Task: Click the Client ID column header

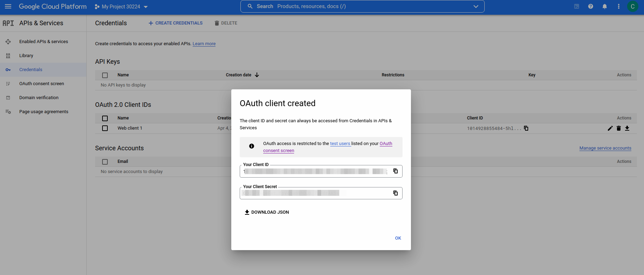Action: click(475, 118)
